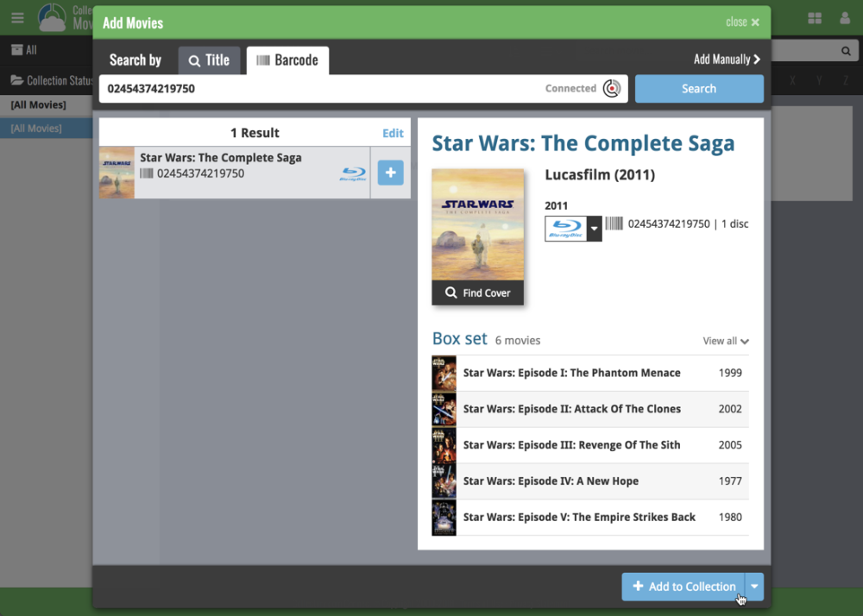Screen dimensions: 863x616
Task: Click The Phantom Menace poster thumbnail
Action: click(x=444, y=373)
